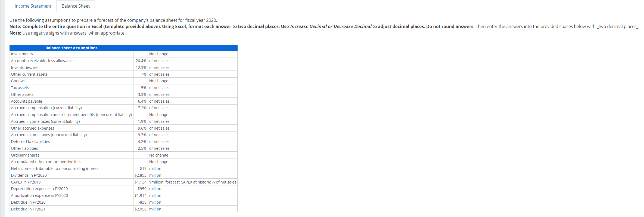Click the Accrued compensation (current liability) cell
Image resolution: width=644 pixels, height=217 pixels.
46,108
